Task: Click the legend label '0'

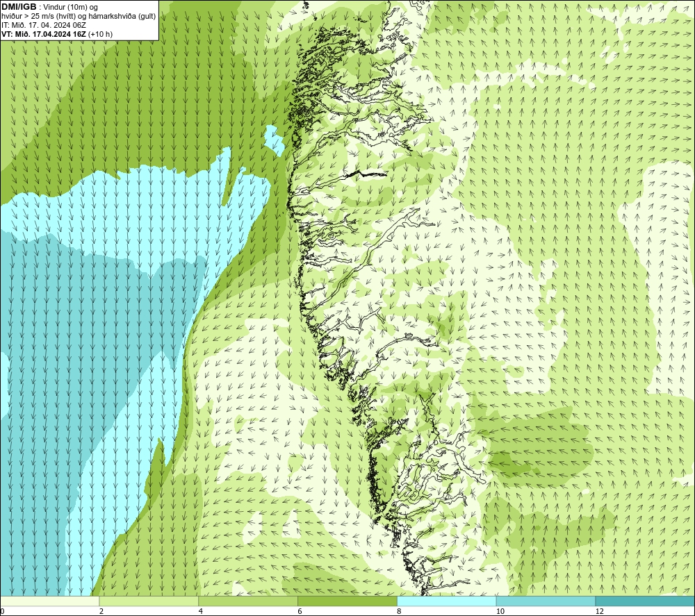Action: pos(2,611)
